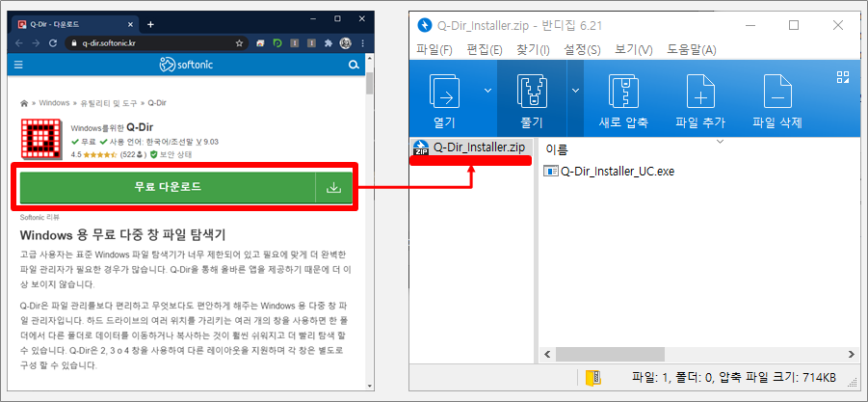Reload the Softonic page
This screenshot has height=402, width=868.
tap(53, 42)
